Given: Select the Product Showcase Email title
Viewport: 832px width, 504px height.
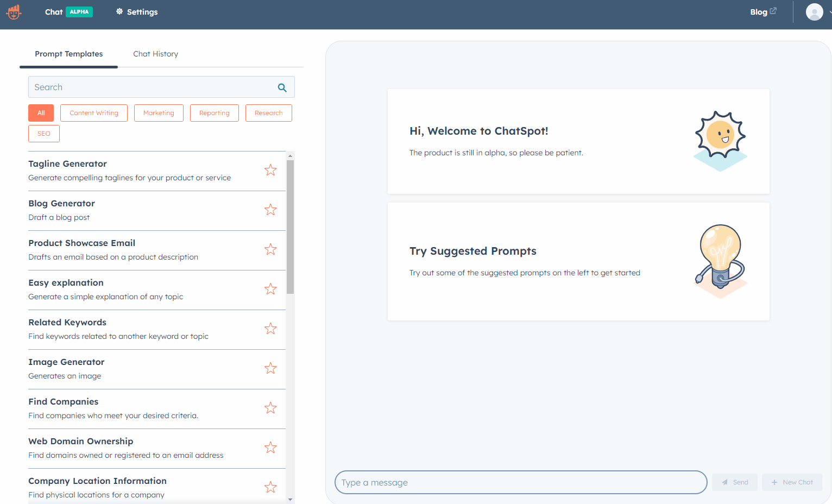Looking at the screenshot, I should coord(82,243).
